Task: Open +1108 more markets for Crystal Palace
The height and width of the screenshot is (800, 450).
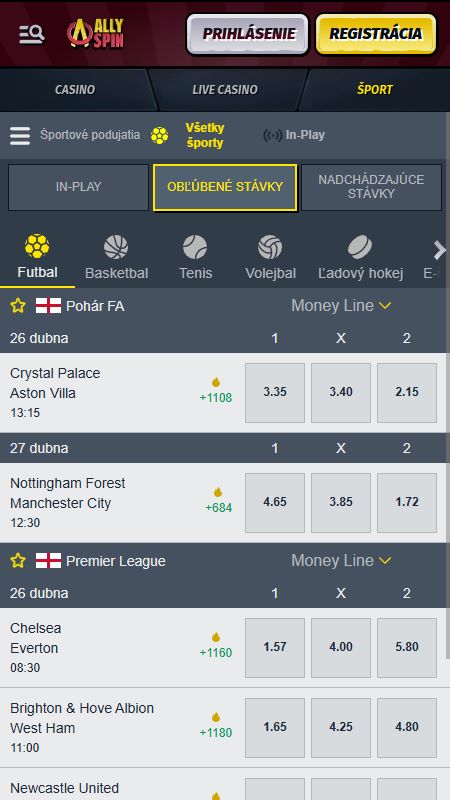Action: coord(216,391)
